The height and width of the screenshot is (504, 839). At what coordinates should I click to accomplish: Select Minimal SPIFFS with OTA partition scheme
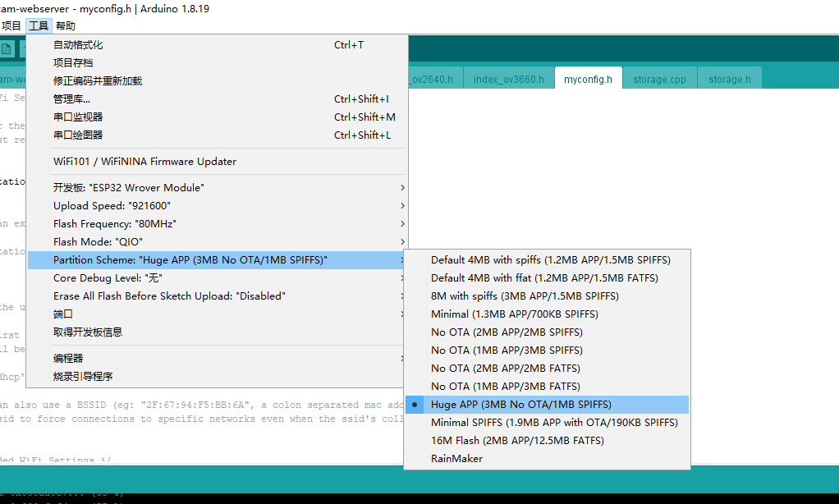[x=554, y=423]
